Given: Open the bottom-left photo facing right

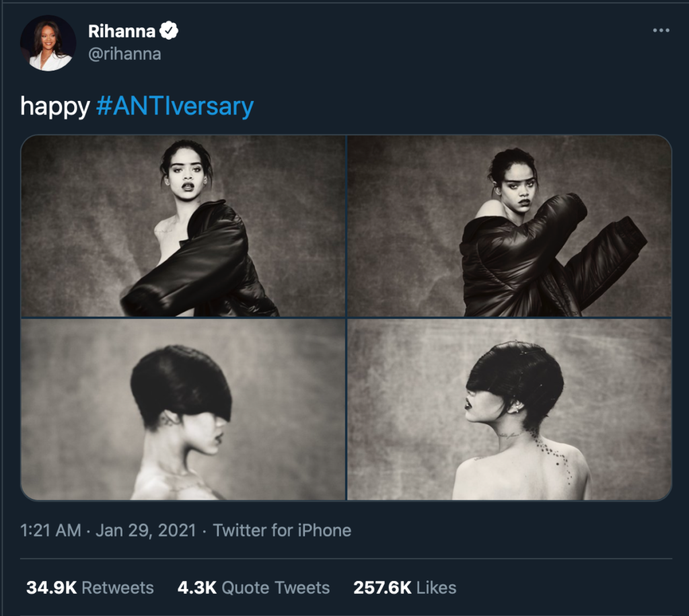Looking at the screenshot, I should pyautogui.click(x=183, y=409).
